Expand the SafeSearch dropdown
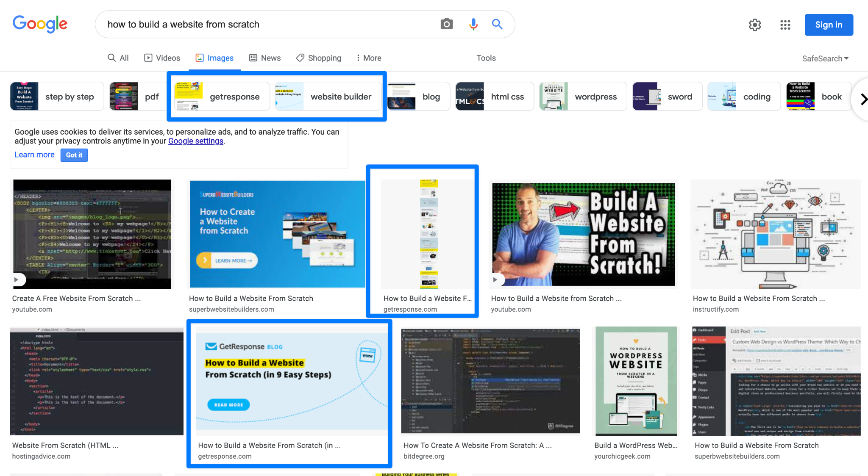This screenshot has width=868, height=476. [x=825, y=59]
